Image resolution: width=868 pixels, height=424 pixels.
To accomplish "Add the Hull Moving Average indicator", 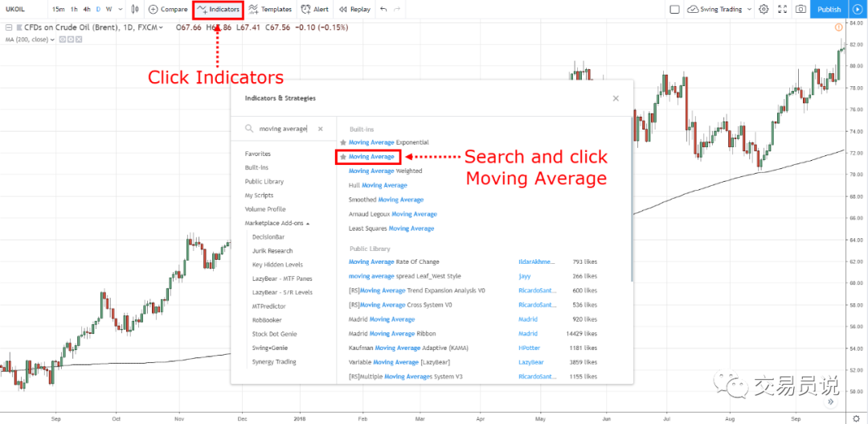I will click(378, 185).
